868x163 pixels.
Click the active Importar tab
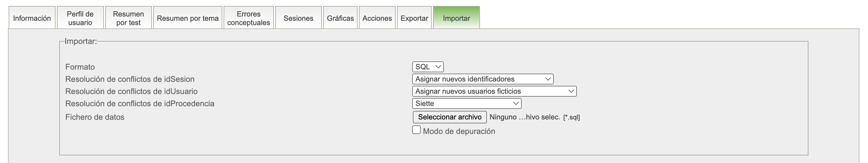pos(456,18)
